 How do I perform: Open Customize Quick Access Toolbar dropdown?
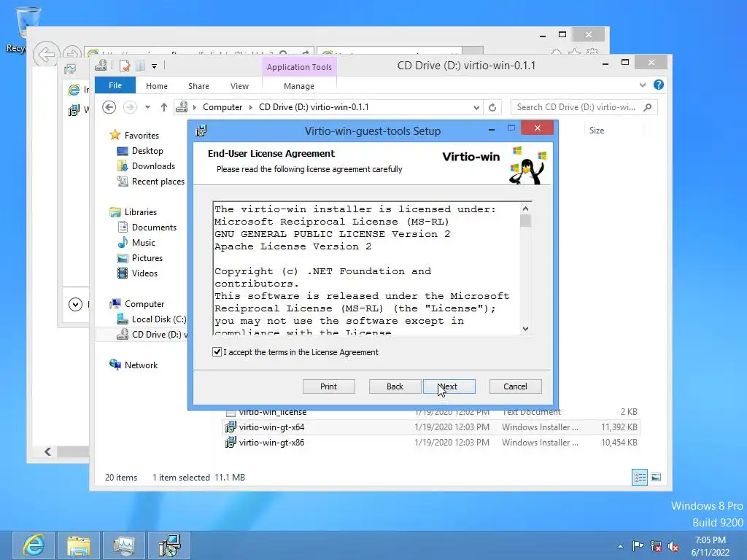(155, 66)
